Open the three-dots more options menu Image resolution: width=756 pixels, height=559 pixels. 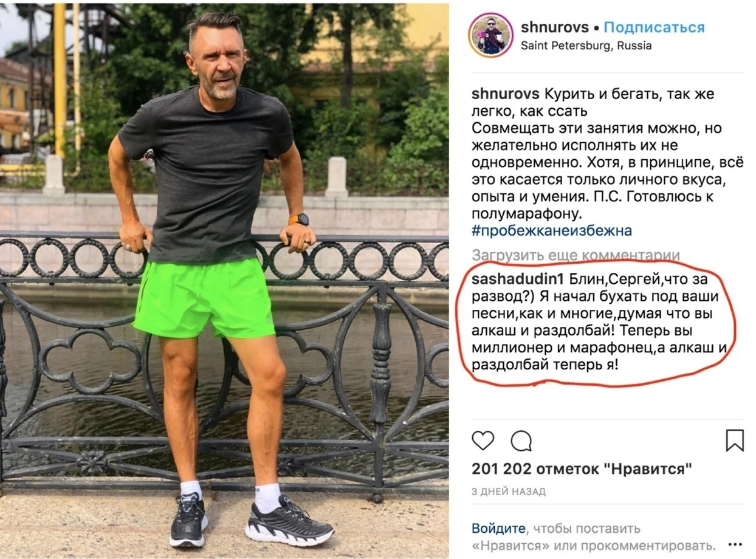pos(735,544)
